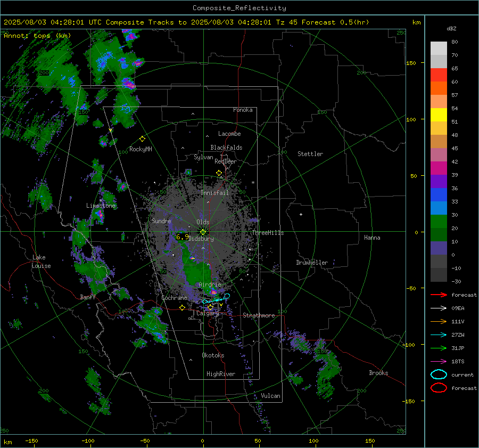The image size is (479, 448).
Task: Click the Strathmore label
Action: (x=259, y=315)
